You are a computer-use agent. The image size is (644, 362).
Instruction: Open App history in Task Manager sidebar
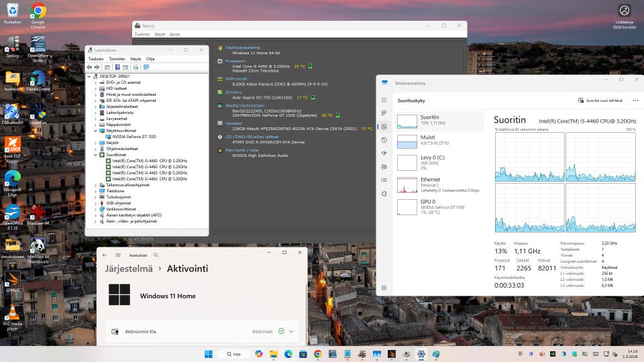pyautogui.click(x=384, y=139)
